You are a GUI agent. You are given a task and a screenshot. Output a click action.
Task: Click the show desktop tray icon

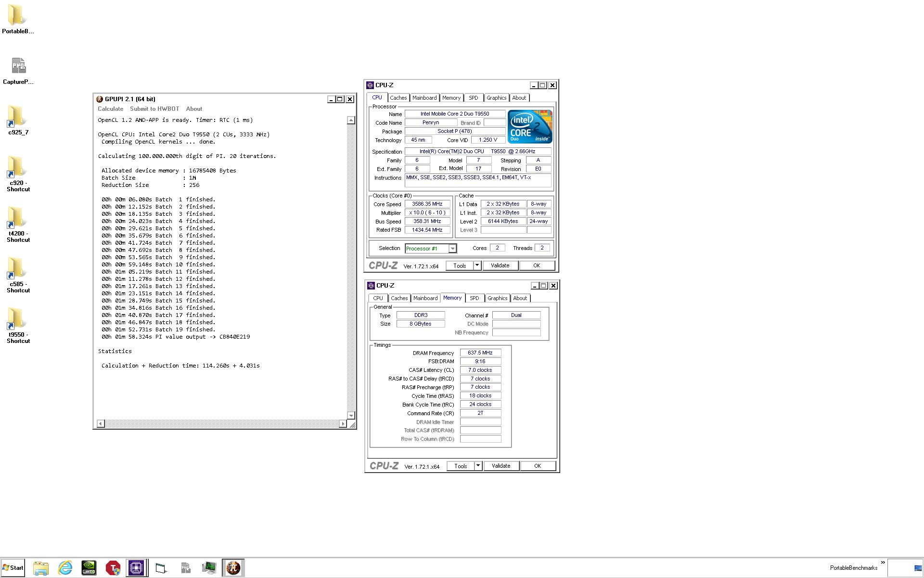tap(918, 568)
